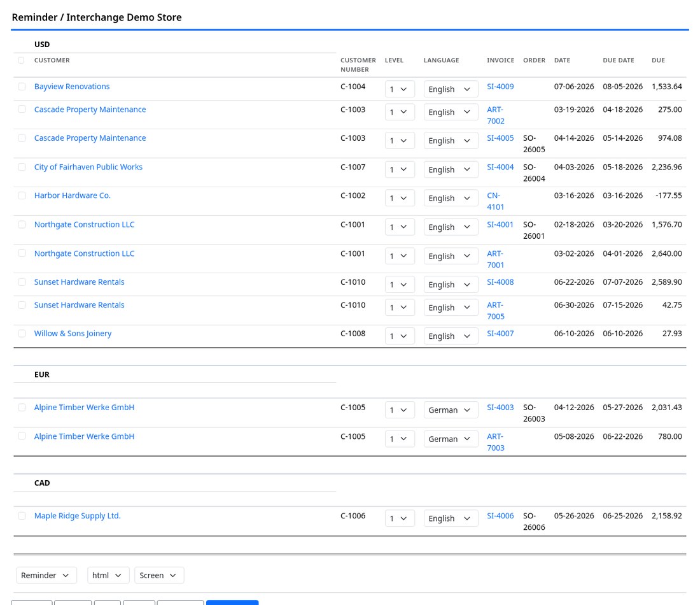Click the CAD currency heading
Image resolution: width=700 pixels, height=605 pixels.
point(42,483)
